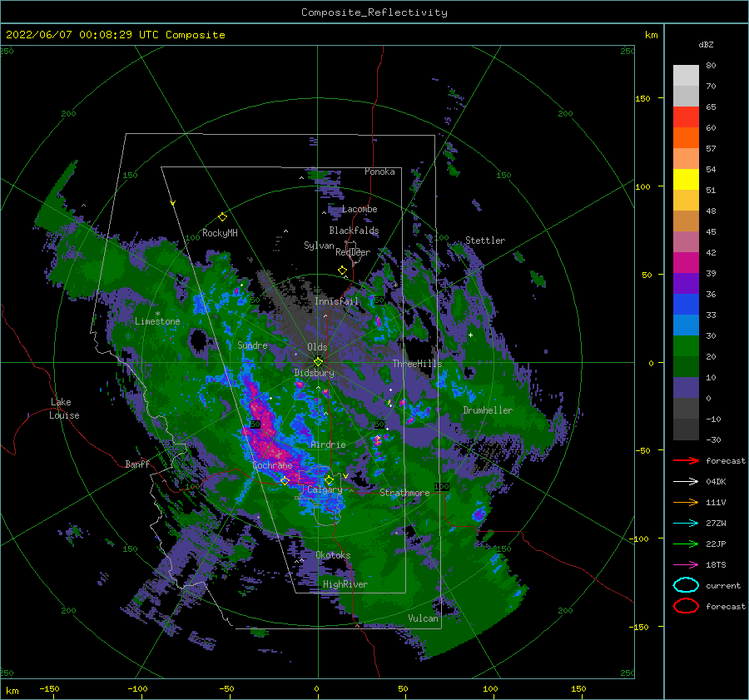Click the Didsbury label
749x700 pixels.
click(x=315, y=373)
